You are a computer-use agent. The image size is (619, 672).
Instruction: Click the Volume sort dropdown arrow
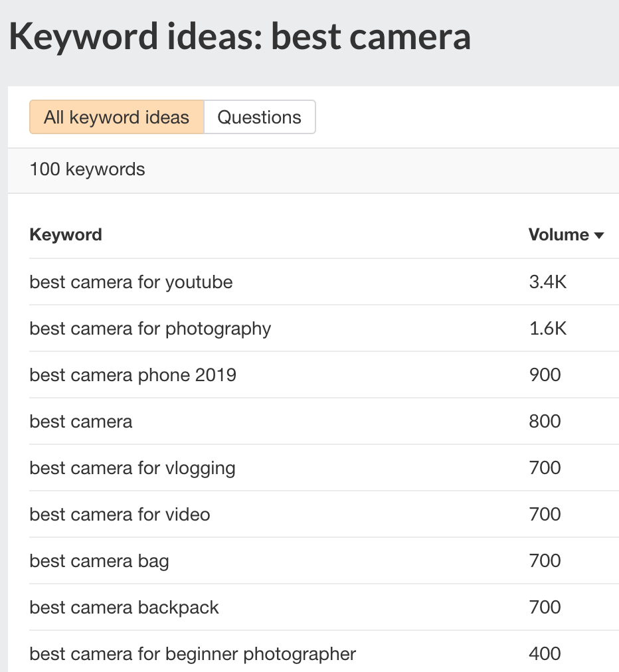coord(600,235)
